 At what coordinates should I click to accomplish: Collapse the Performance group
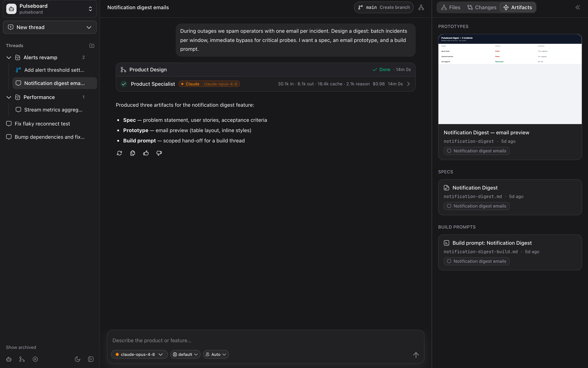click(x=9, y=97)
